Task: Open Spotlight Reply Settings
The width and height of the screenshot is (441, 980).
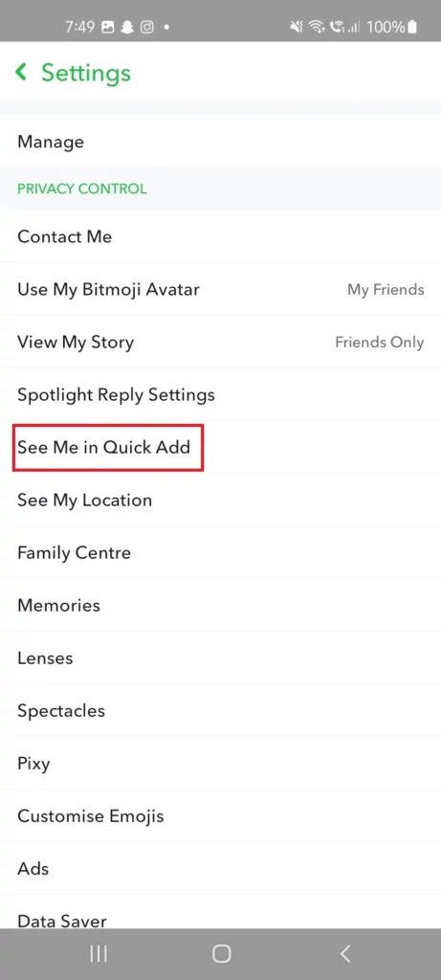Action: click(220, 394)
